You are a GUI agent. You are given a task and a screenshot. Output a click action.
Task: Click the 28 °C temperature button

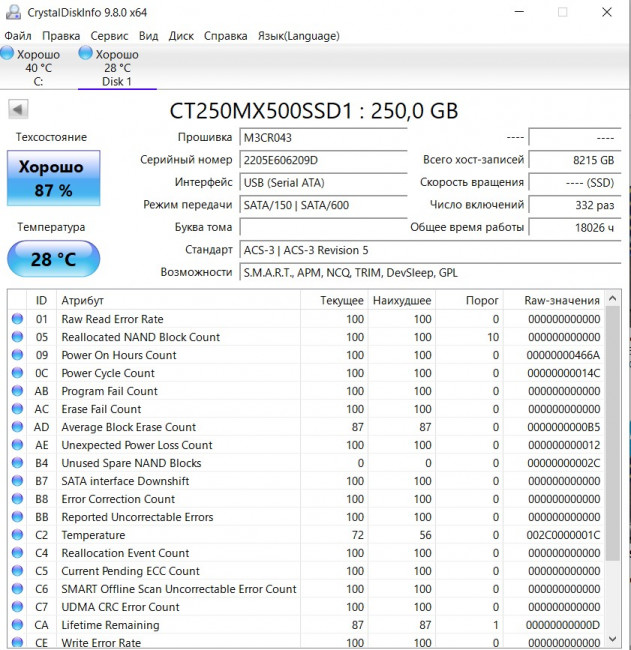(53, 259)
